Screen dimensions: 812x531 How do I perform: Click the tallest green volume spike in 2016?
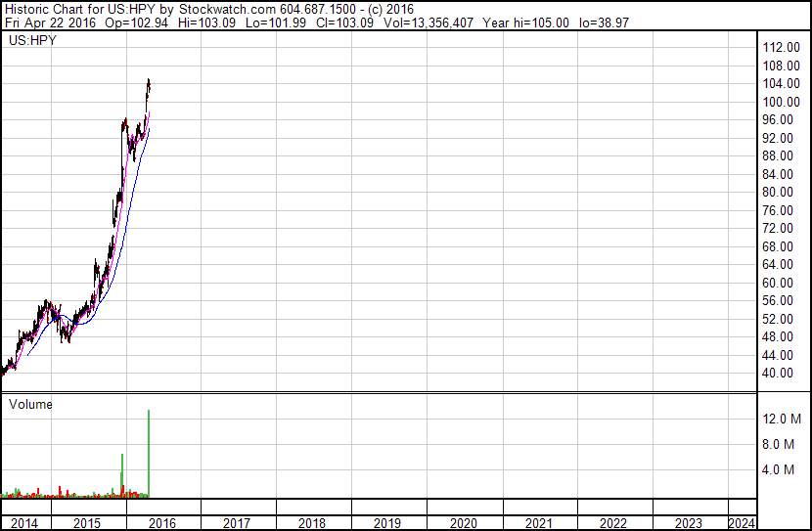point(149,454)
